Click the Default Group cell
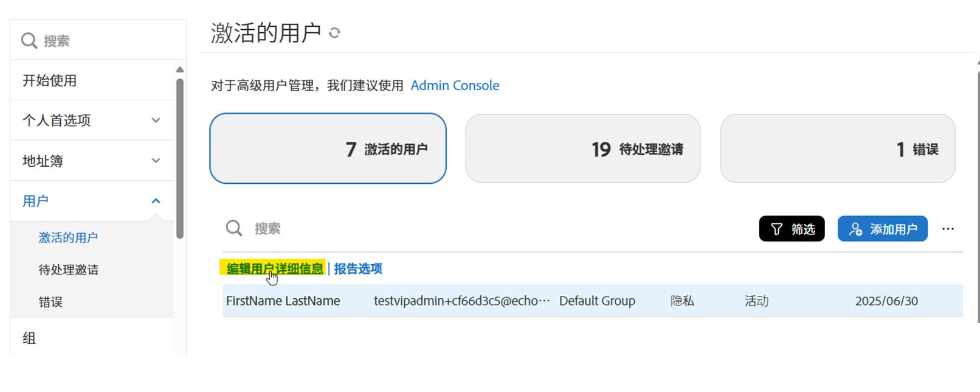The image size is (980, 392). pyautogui.click(x=597, y=301)
